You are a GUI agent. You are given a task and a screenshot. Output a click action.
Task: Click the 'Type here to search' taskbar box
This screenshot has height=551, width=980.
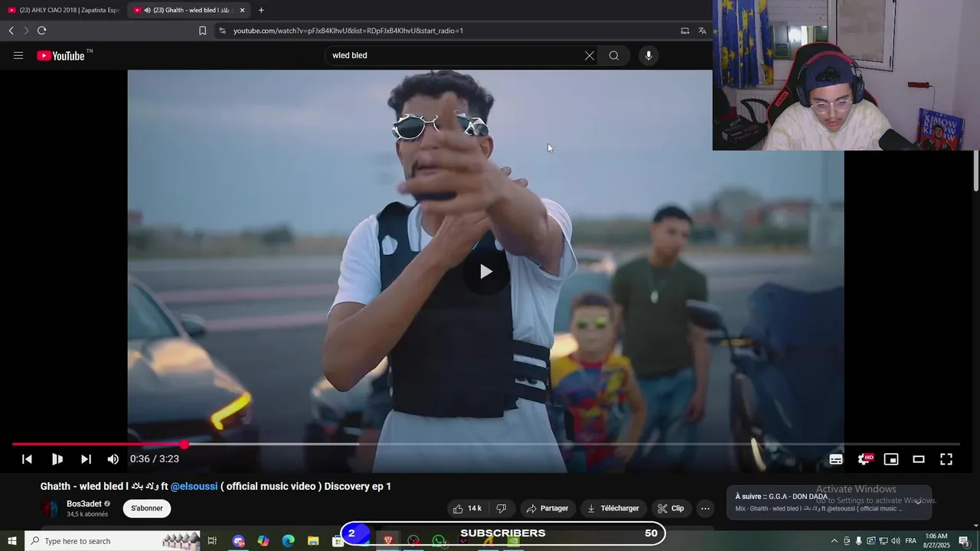coord(113,541)
